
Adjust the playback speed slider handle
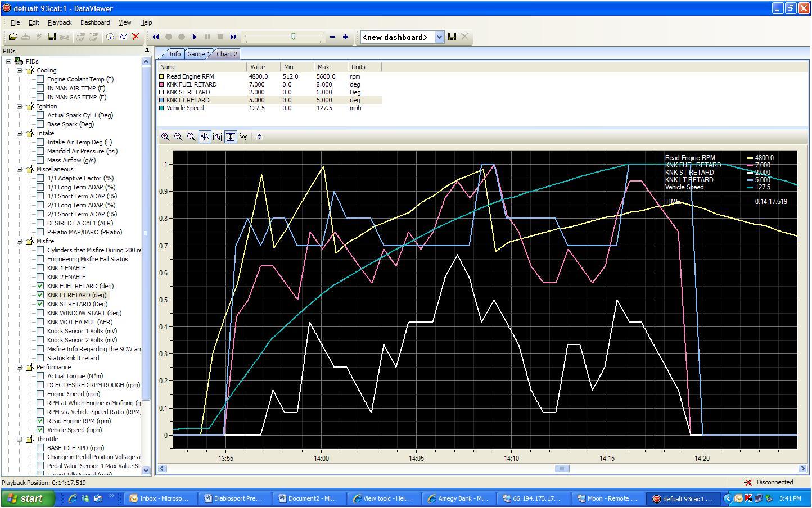coord(293,37)
